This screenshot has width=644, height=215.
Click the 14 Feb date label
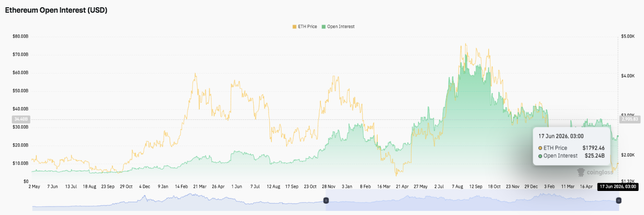pyautogui.click(x=181, y=186)
